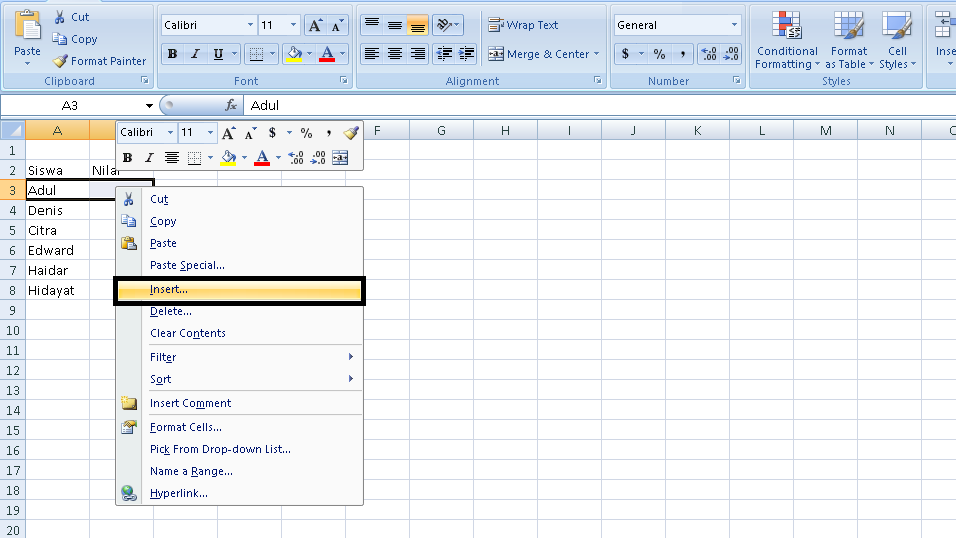Select Format Cells... in the context menu
The image size is (956, 538).
pyautogui.click(x=186, y=427)
